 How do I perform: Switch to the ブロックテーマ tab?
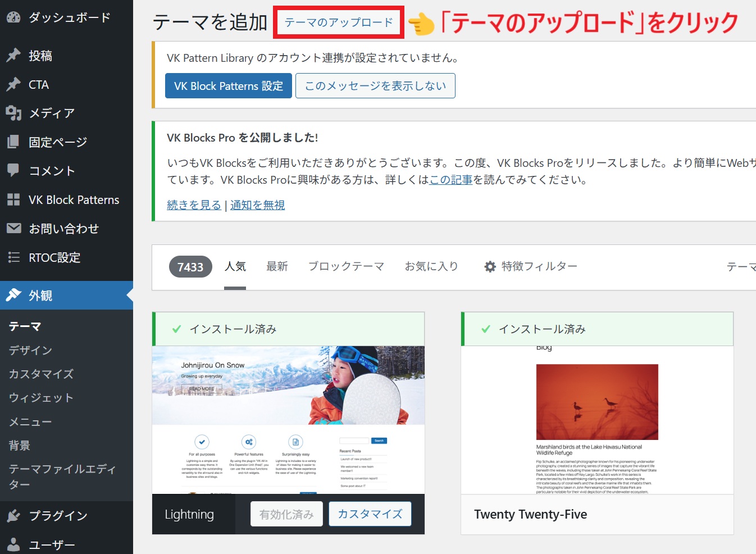[346, 266]
